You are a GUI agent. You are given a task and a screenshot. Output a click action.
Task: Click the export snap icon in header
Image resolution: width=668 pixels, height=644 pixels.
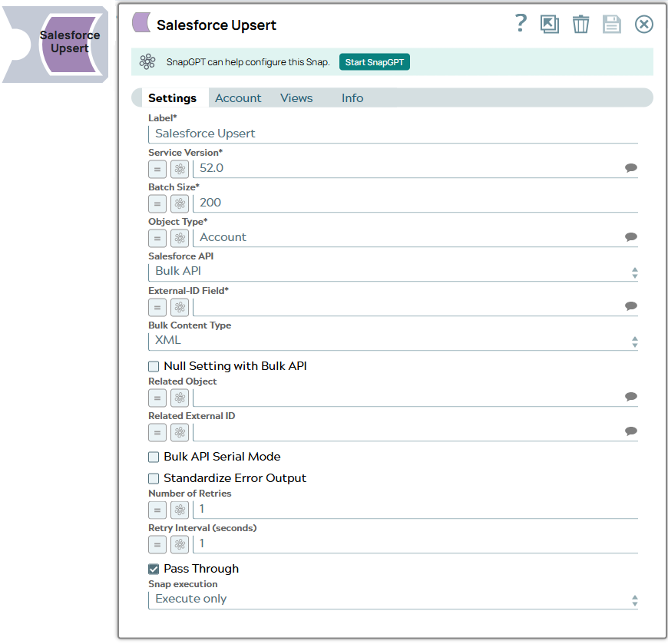550,24
